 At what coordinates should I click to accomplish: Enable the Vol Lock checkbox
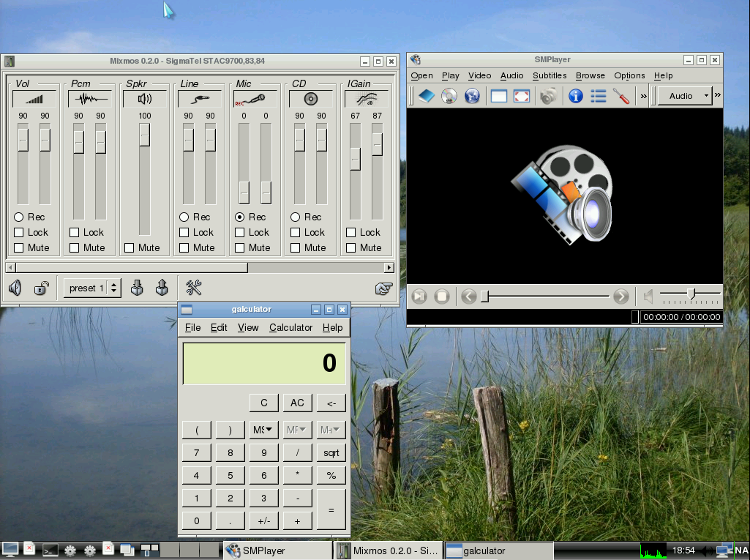(18, 232)
